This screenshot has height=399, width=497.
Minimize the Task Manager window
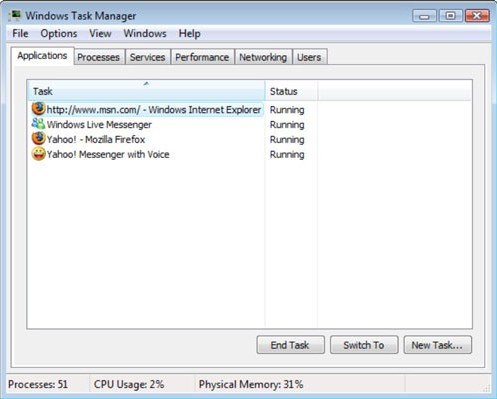click(x=424, y=16)
